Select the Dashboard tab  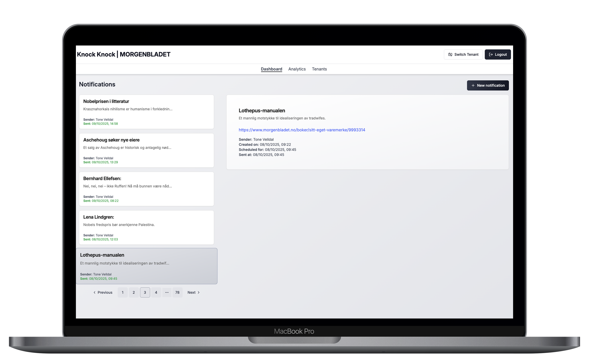(x=271, y=69)
